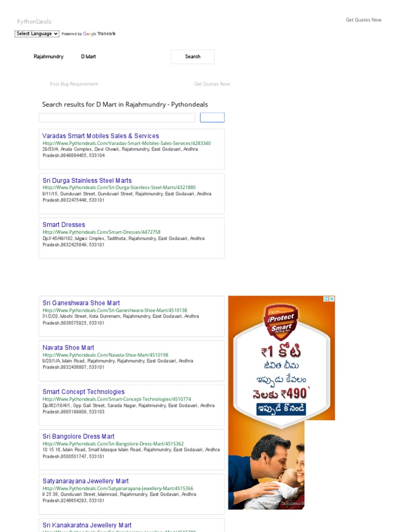Open Post Buy Requirement link
This screenshot has width=399, height=532.
click(x=74, y=84)
